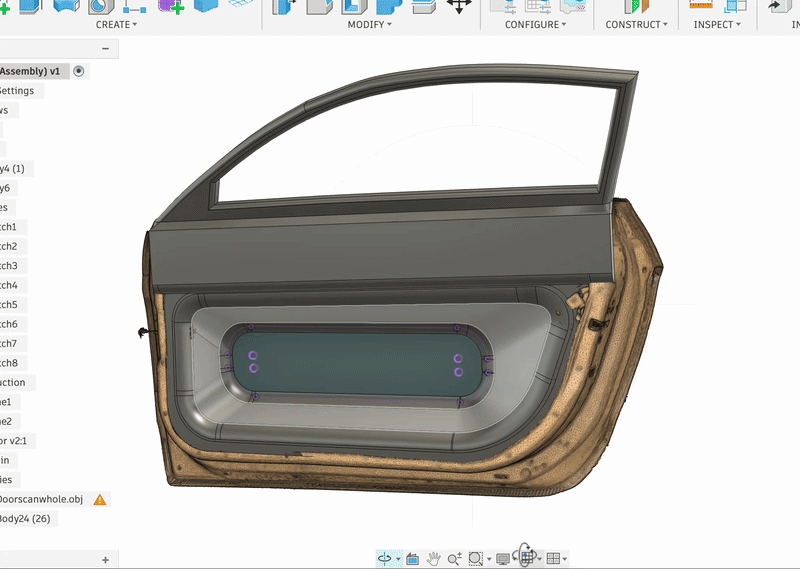Click the plane icon above CONSTRUCT
This screenshot has width=800, height=569.
[x=636, y=6]
